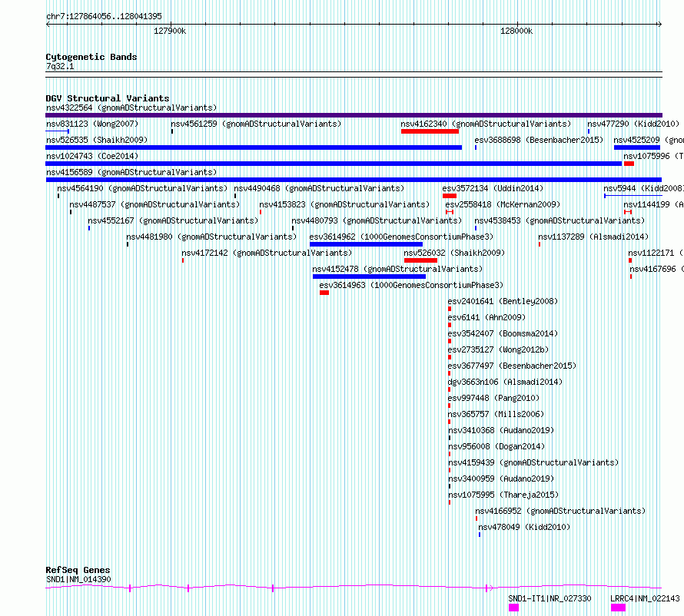Viewport: 684px width, 616px height.
Task: Select the magenta LRRC4 gene block
Action: coord(618,608)
